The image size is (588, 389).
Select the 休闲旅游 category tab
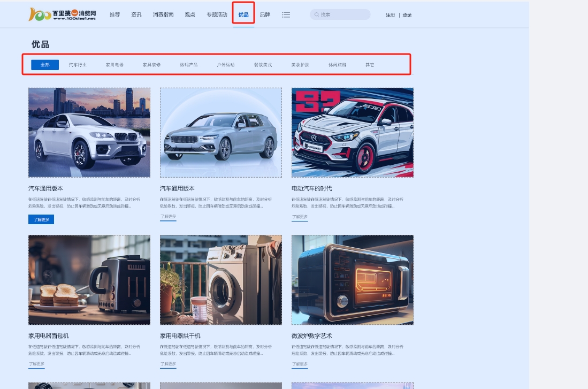pyautogui.click(x=337, y=65)
